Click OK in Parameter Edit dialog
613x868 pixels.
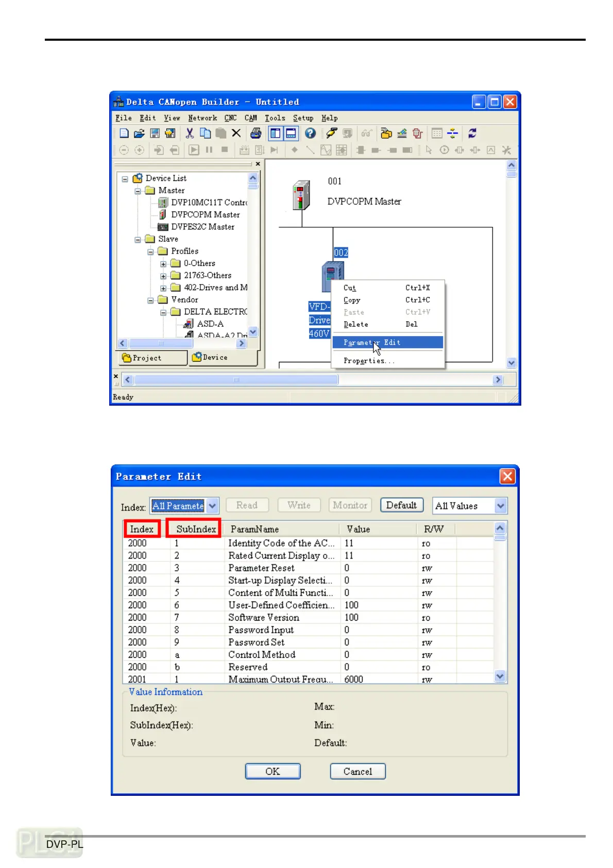tap(273, 771)
